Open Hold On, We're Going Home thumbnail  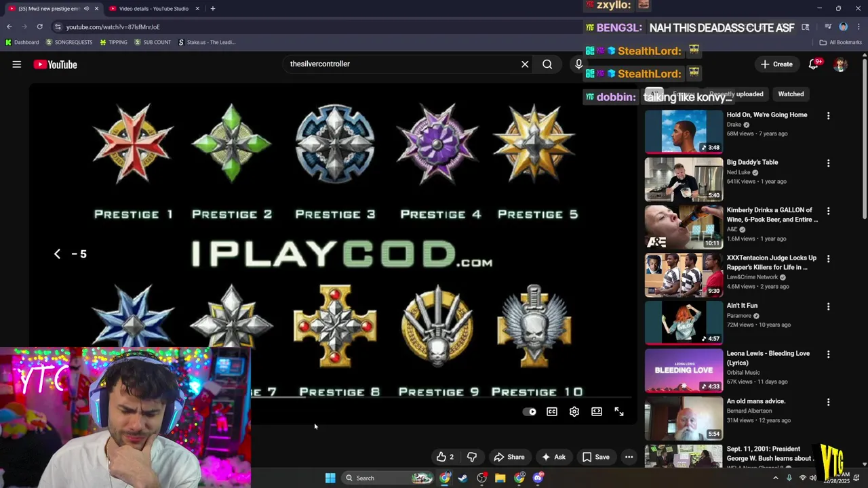(684, 131)
